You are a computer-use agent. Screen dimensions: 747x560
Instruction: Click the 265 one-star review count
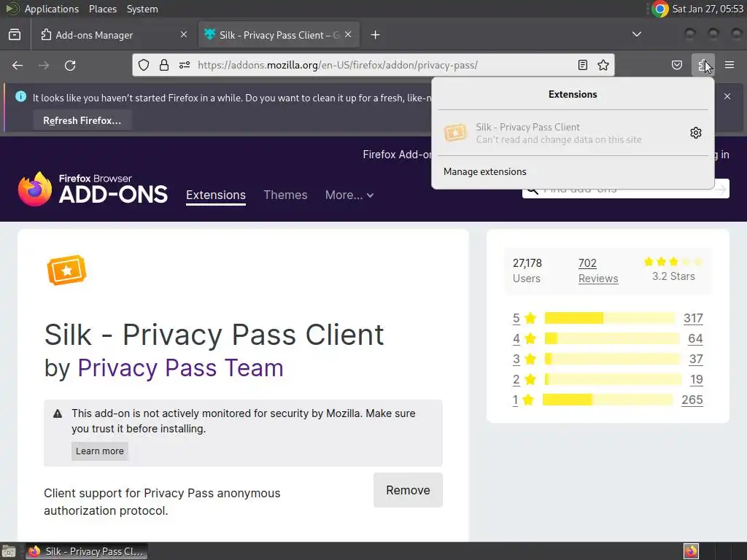click(x=692, y=400)
